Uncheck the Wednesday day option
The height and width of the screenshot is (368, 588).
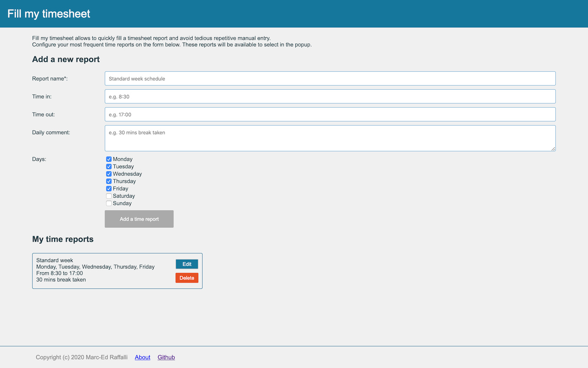(x=109, y=174)
